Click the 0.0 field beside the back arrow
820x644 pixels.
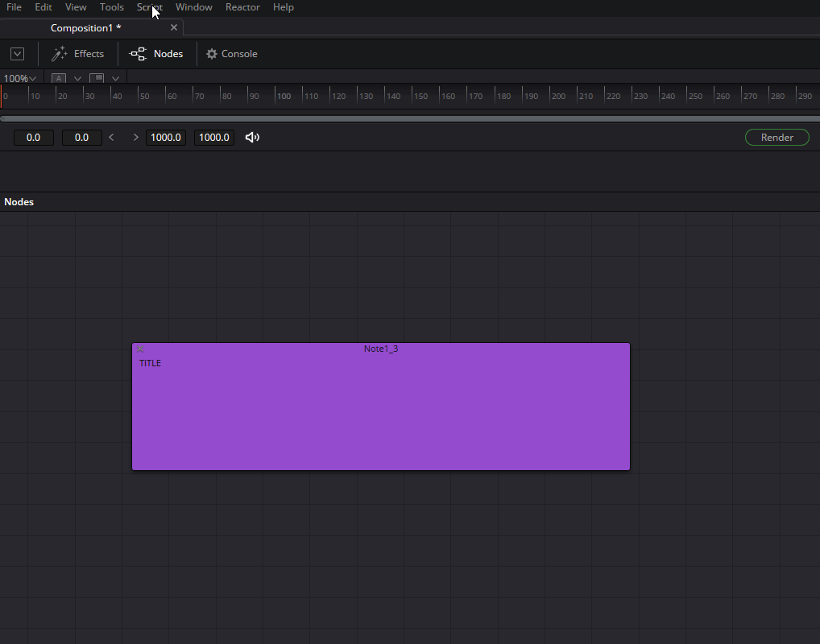pyautogui.click(x=81, y=138)
